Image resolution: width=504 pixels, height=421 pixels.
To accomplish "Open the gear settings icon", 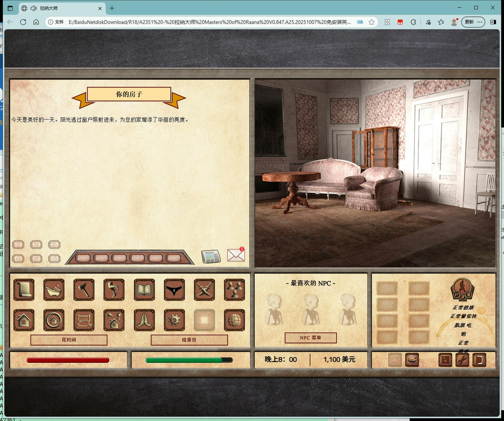I will pos(174,320).
